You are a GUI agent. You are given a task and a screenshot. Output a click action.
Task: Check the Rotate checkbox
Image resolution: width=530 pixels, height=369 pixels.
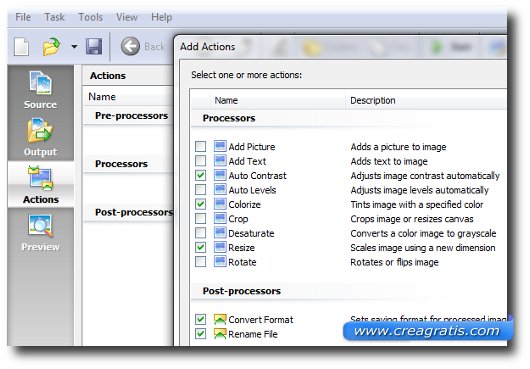click(x=200, y=262)
